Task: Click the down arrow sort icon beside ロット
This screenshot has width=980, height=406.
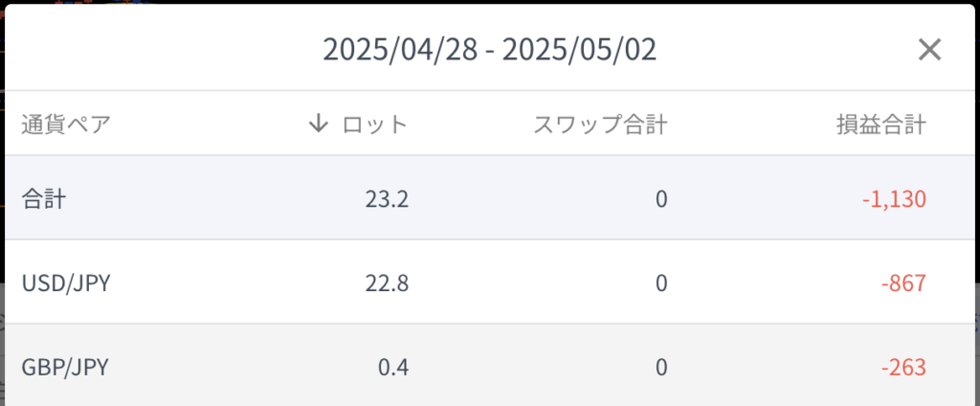Action: click(319, 124)
